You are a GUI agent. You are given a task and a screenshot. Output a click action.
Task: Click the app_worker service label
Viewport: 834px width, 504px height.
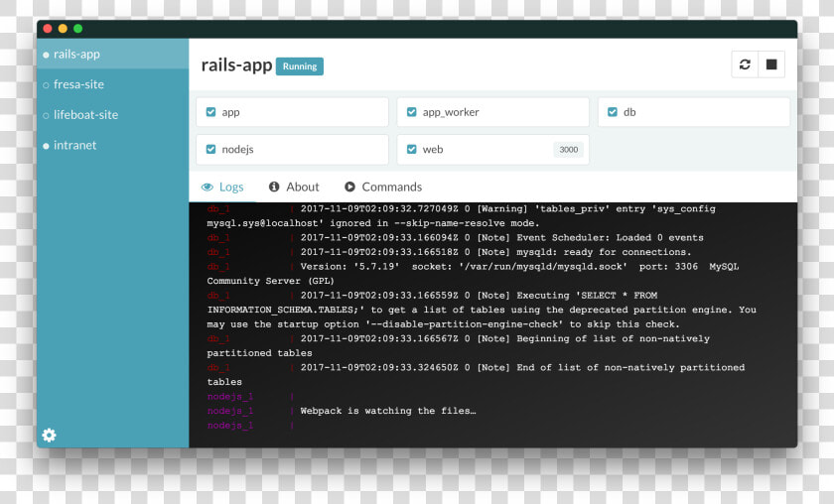tap(451, 112)
